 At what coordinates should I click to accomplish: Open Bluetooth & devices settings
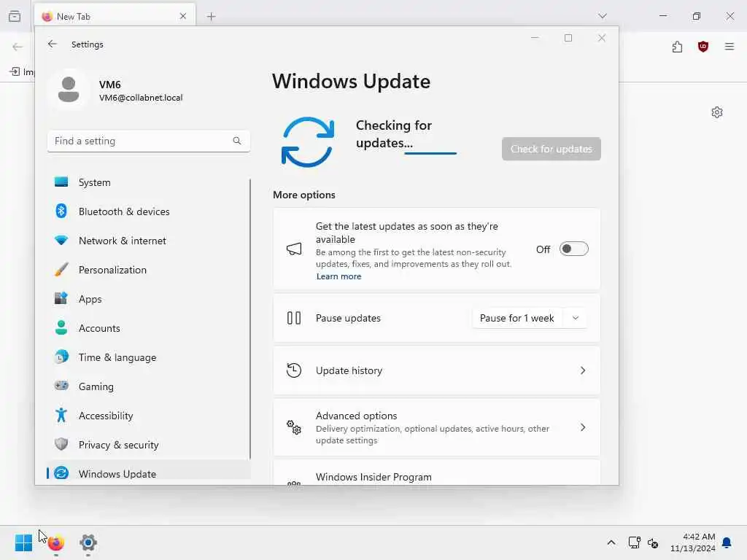149,211
